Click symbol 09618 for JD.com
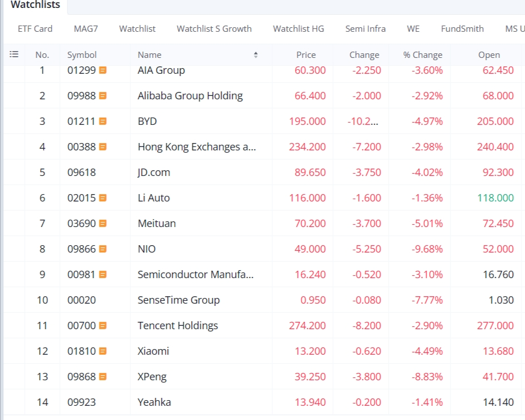 pyautogui.click(x=82, y=173)
